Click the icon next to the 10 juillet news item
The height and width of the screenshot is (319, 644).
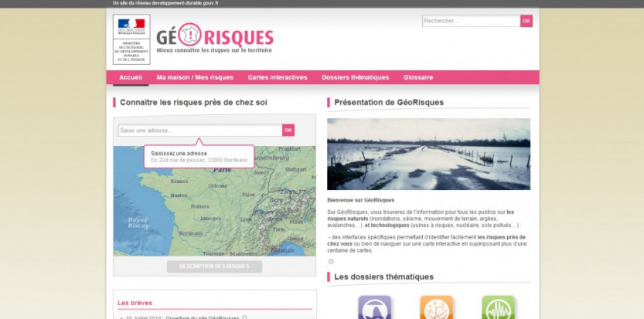(244, 317)
